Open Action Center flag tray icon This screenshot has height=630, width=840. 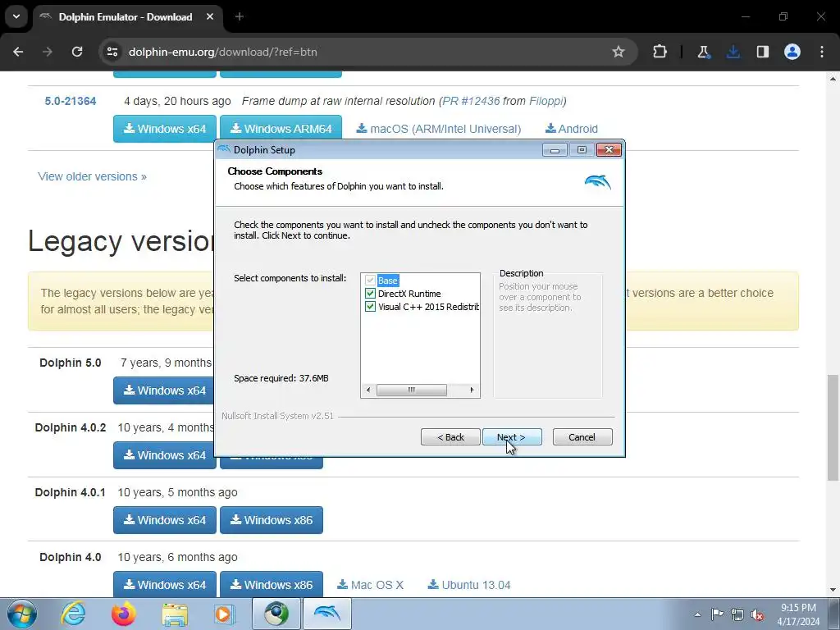(x=717, y=614)
